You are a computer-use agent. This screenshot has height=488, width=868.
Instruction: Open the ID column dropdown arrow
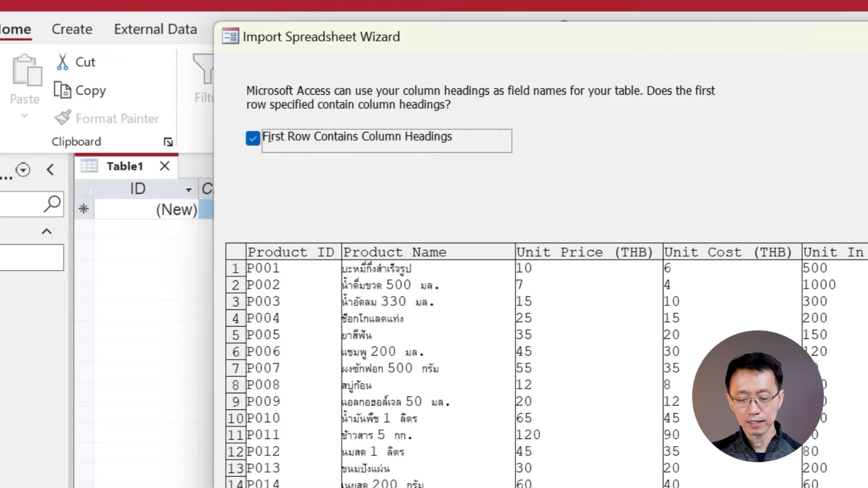pyautogui.click(x=188, y=190)
